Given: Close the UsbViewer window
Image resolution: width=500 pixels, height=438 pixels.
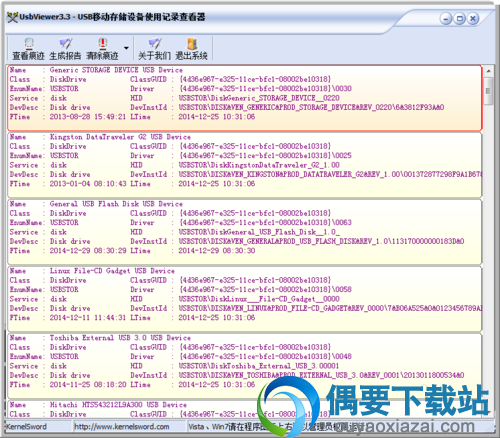Looking at the screenshot, I should click(x=473, y=18).
